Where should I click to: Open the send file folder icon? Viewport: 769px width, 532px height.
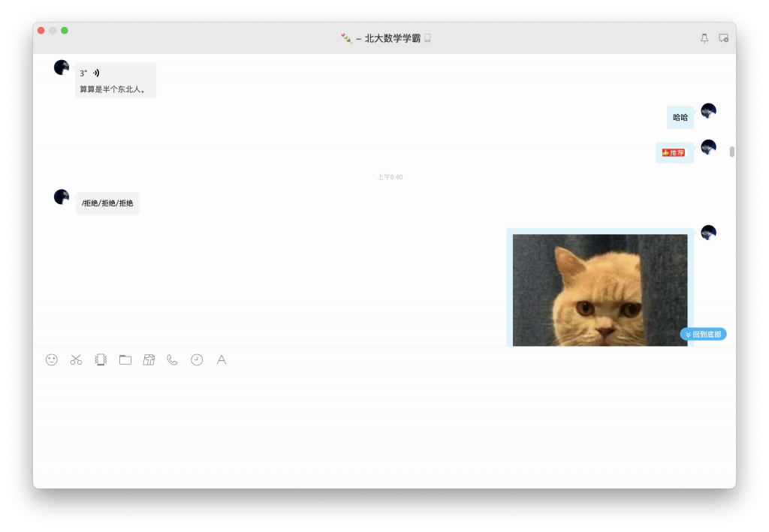point(125,360)
